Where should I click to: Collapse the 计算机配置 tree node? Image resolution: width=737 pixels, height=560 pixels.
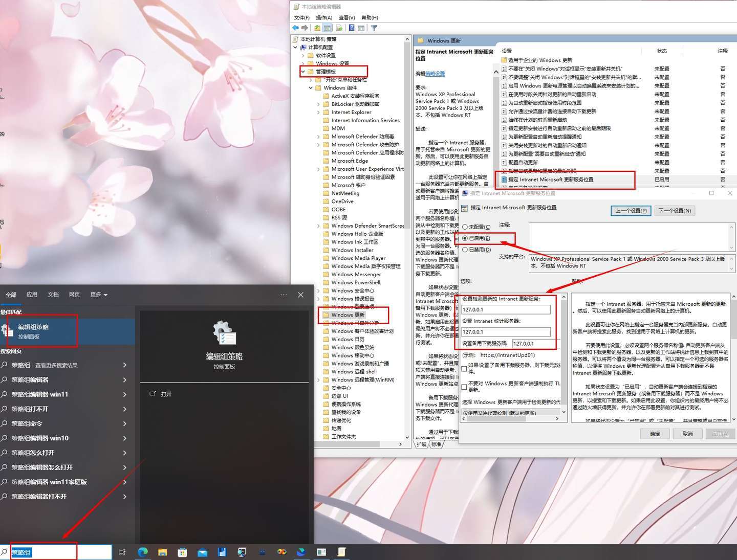[295, 47]
